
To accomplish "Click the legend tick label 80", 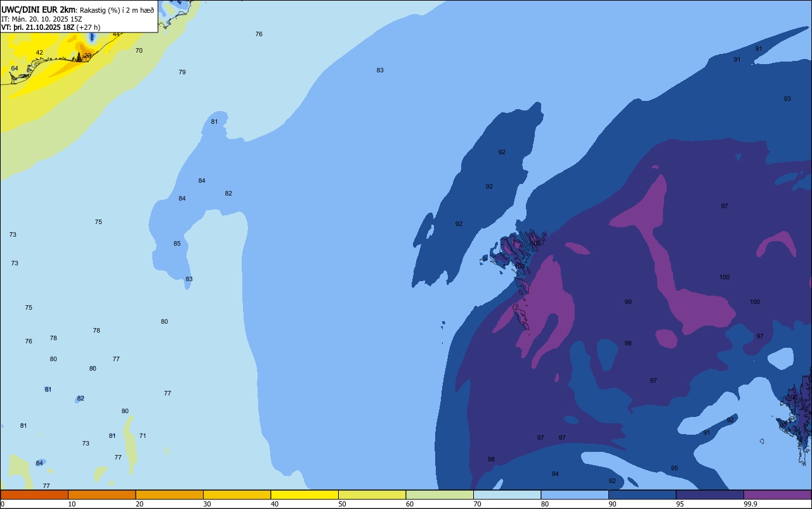I will pyautogui.click(x=545, y=504).
